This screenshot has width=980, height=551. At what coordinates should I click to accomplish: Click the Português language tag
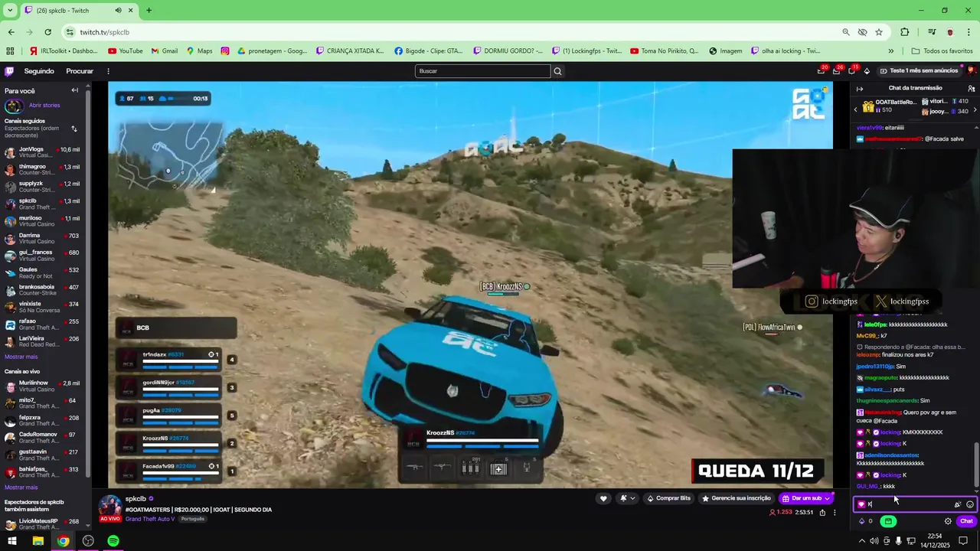click(x=193, y=519)
